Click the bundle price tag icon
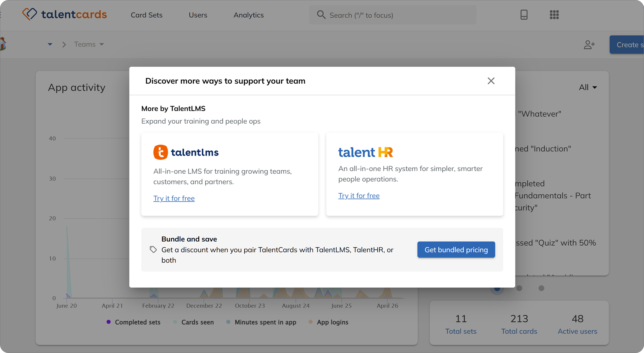The image size is (644, 353). click(153, 250)
